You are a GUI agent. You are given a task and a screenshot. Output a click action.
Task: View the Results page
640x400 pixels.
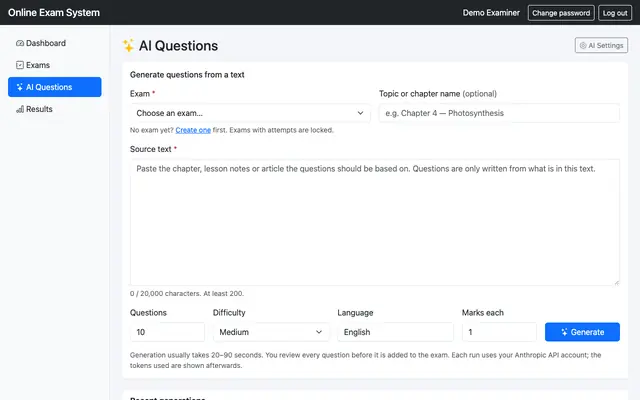(x=55, y=109)
